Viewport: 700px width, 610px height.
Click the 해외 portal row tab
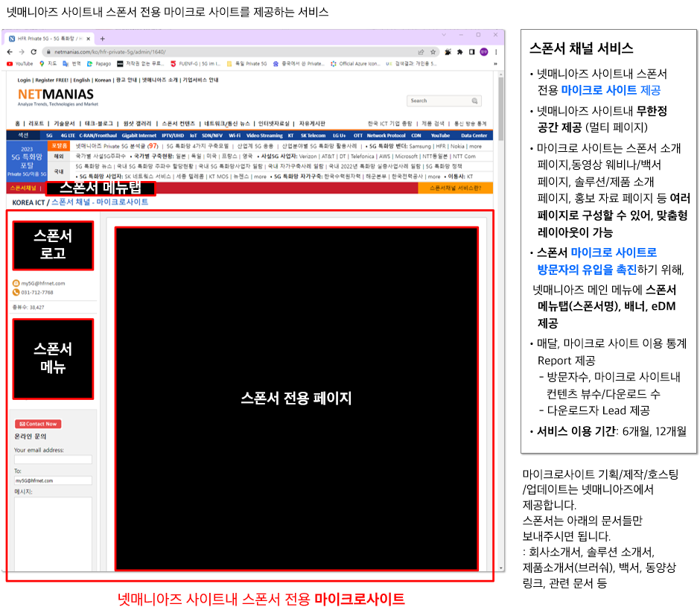click(x=59, y=156)
